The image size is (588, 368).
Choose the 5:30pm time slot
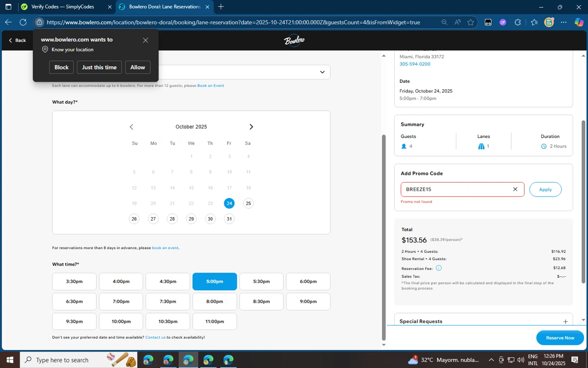[261, 281]
